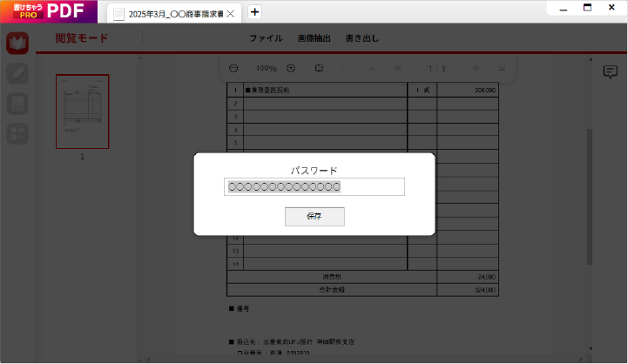Click the 100% zoom value
Viewport: 628px width, 364px height.
(x=267, y=69)
